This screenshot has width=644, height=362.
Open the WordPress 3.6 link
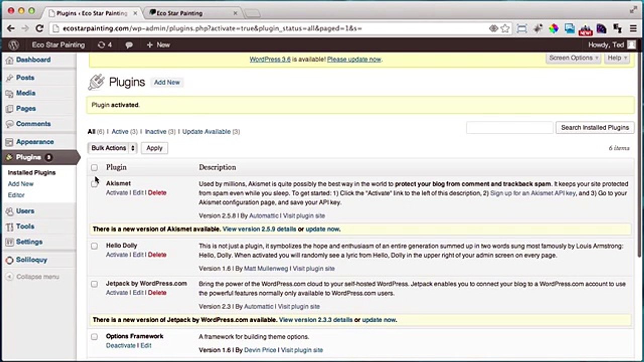270,59
